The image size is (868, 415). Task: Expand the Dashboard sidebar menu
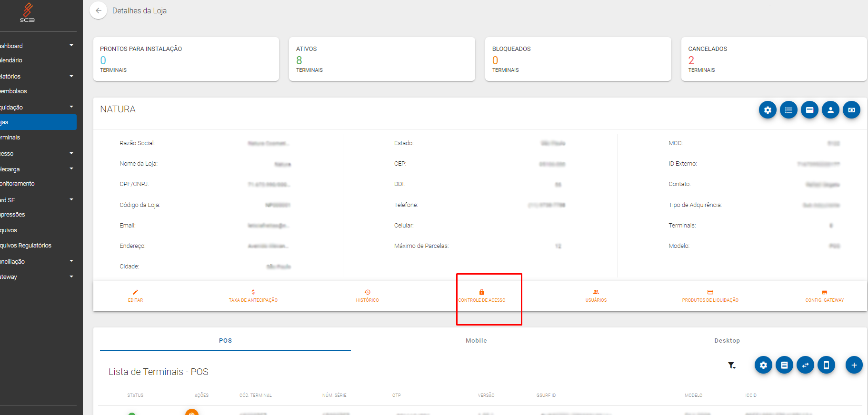coord(37,46)
